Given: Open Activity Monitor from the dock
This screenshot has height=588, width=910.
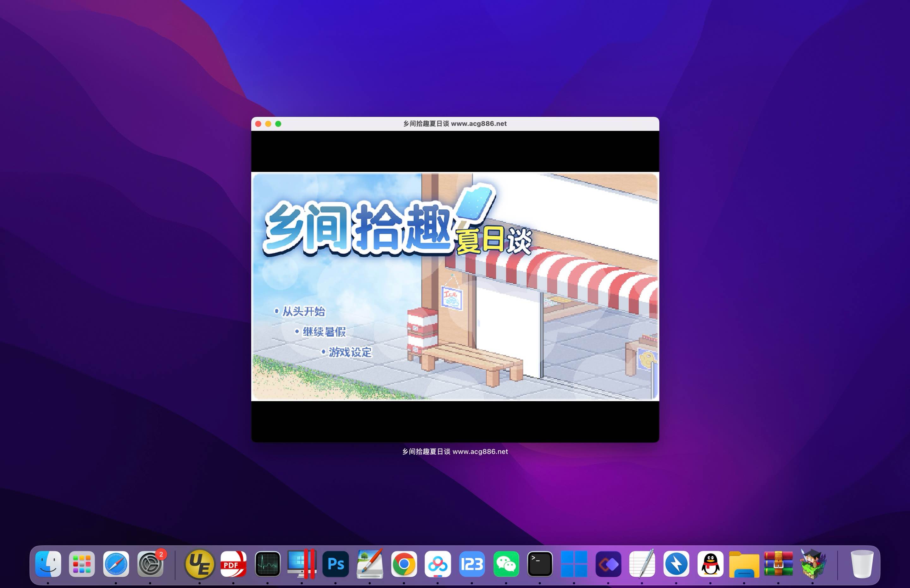Looking at the screenshot, I should point(267,564).
